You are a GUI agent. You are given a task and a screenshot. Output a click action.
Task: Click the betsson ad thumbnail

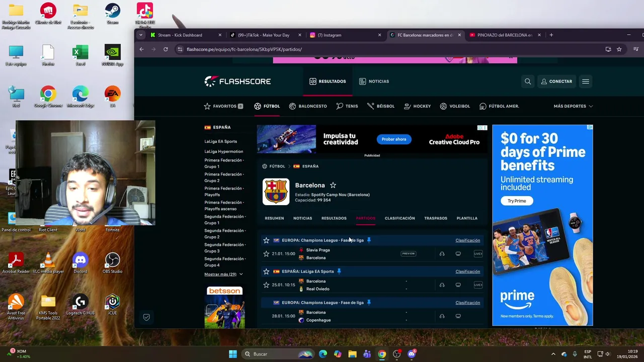[224, 308]
